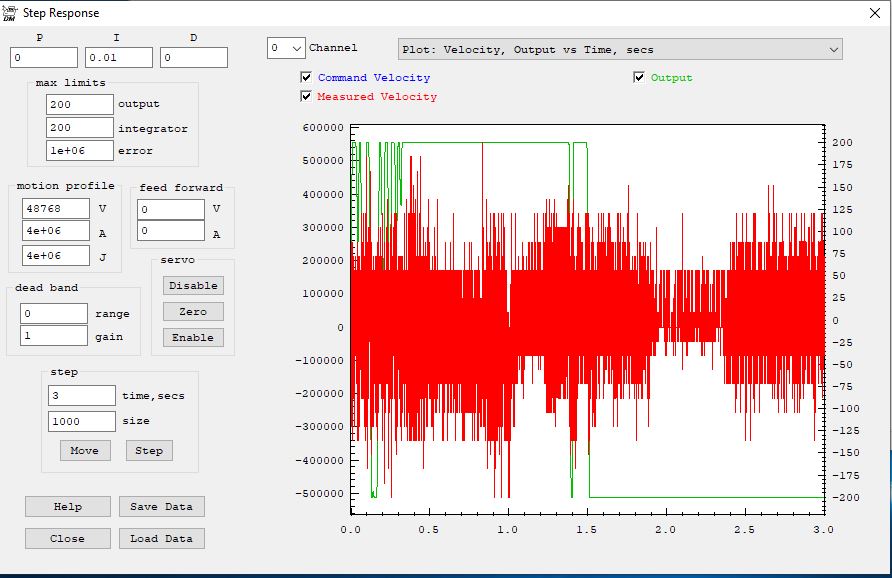Click the Close button at bottom left
Viewport: 892px width, 578px height.
click(68, 539)
